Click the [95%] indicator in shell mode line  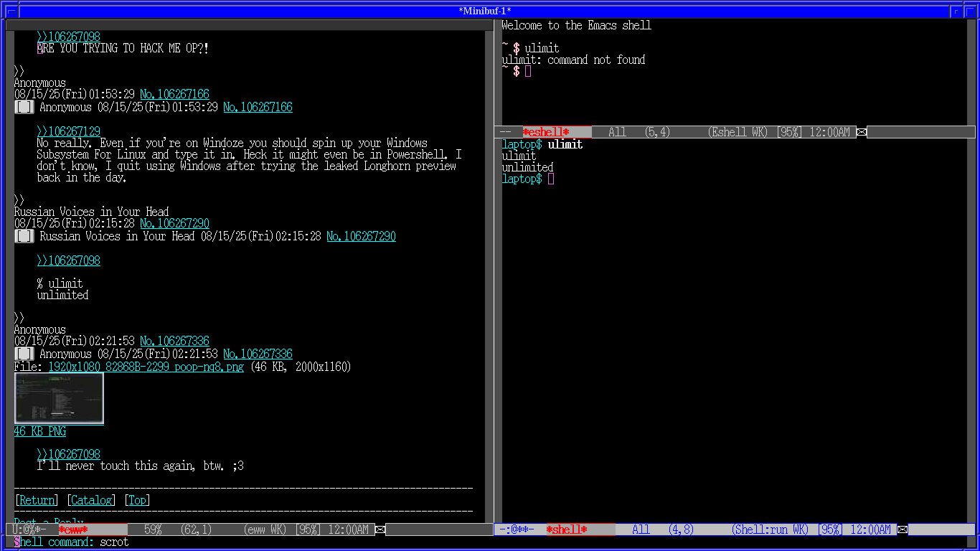831,530
